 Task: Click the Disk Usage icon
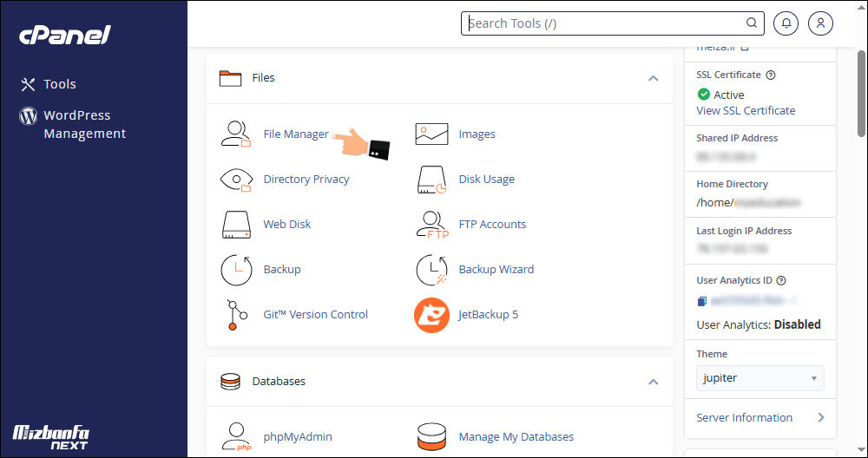tap(431, 180)
